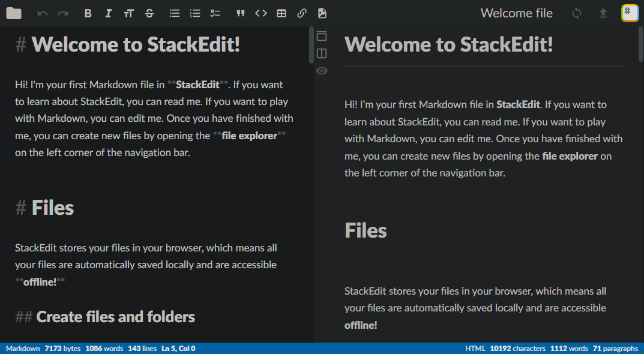Viewport: 644px width, 354px height.
Task: Open the StackEdit menu hash icon
Action: [x=630, y=13]
